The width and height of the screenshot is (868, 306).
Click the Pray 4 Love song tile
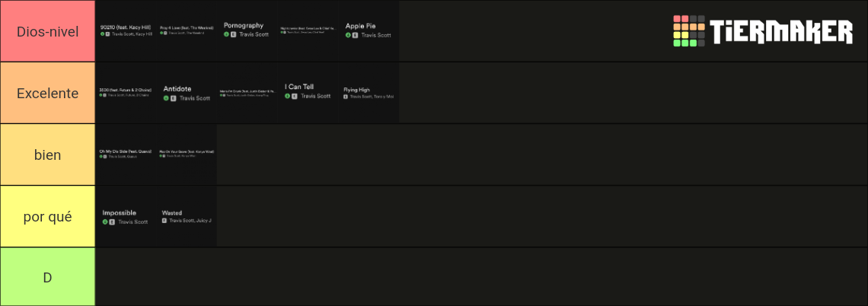click(x=187, y=31)
